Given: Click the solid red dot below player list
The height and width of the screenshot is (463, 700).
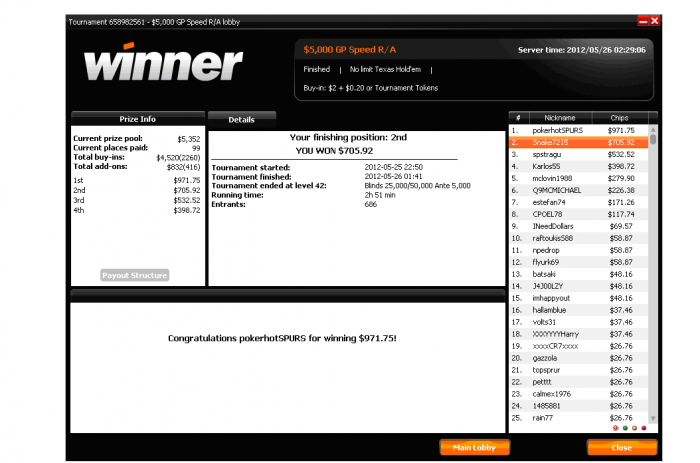Looking at the screenshot, I should [644, 428].
